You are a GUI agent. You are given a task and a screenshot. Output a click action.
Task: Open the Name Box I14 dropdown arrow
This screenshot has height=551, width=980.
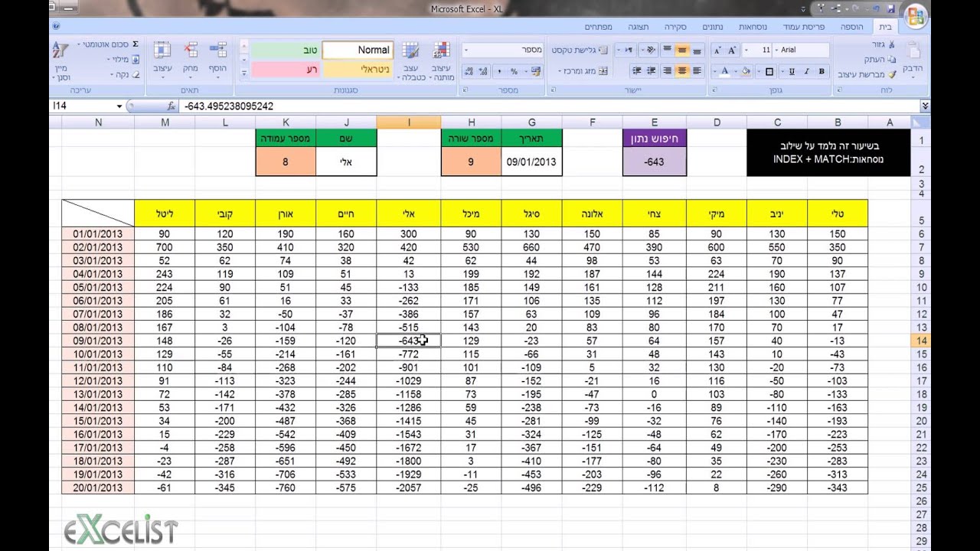point(119,106)
